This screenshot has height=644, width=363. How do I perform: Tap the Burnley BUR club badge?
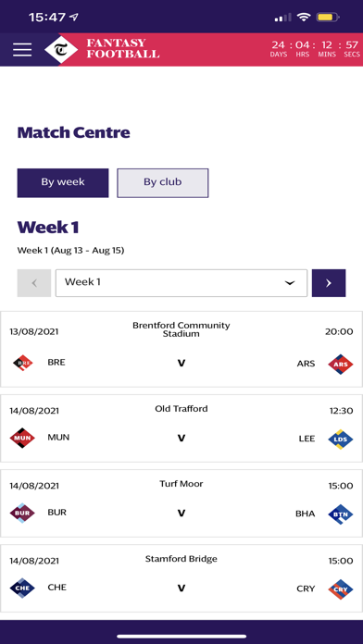(x=22, y=513)
